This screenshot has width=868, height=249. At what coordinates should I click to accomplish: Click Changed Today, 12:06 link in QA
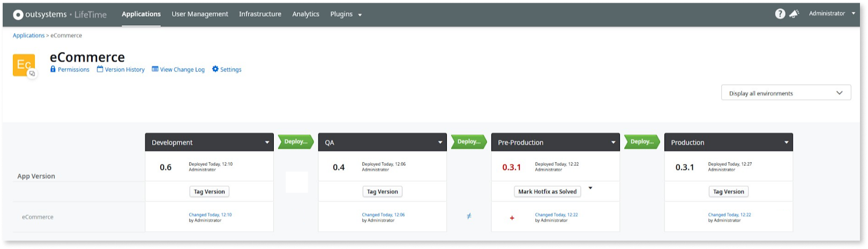383,215
